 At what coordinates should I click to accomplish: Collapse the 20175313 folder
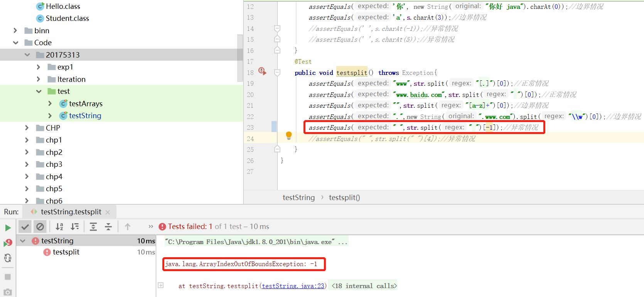tap(27, 55)
